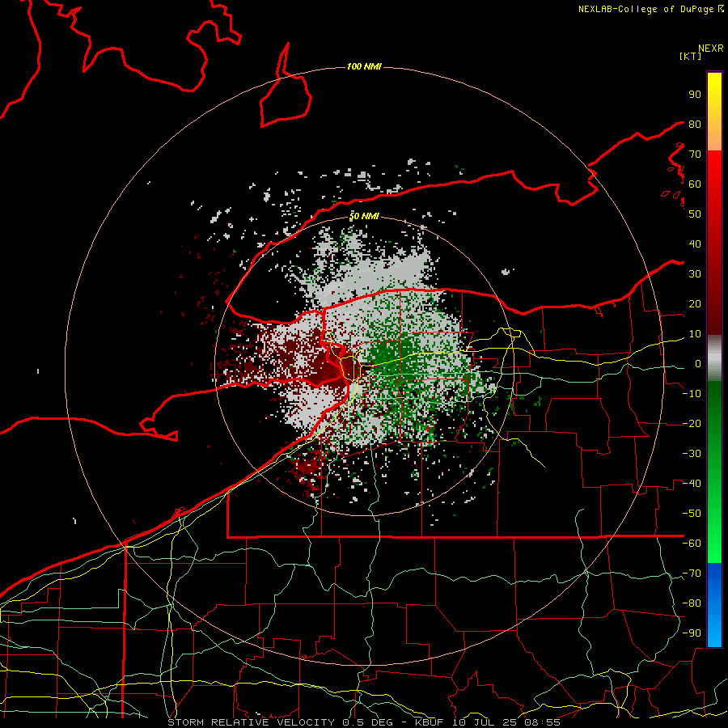
Task: Select the -80 value on the velocity scale
Action: pyautogui.click(x=692, y=603)
